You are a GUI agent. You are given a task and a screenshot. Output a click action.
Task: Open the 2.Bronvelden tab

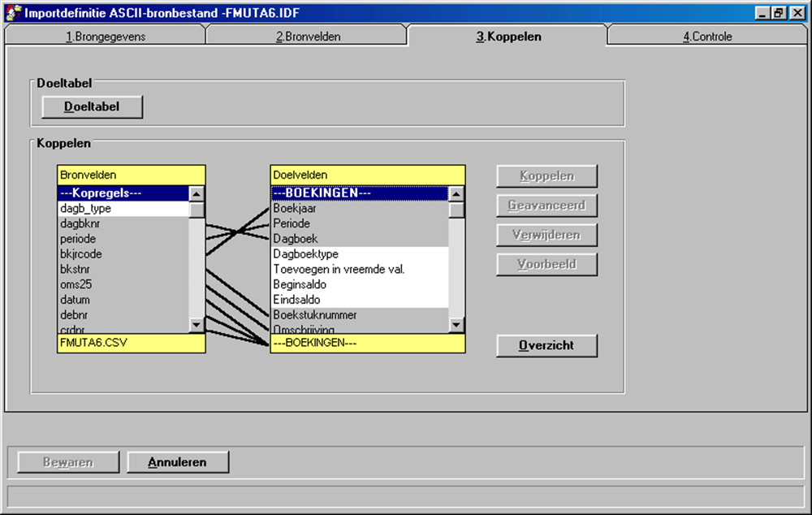pyautogui.click(x=308, y=37)
